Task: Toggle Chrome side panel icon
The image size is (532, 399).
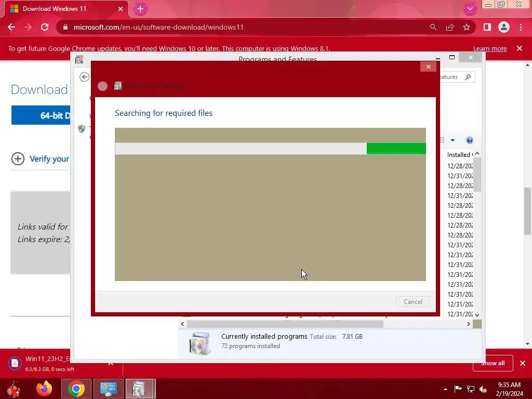Action: [487, 27]
